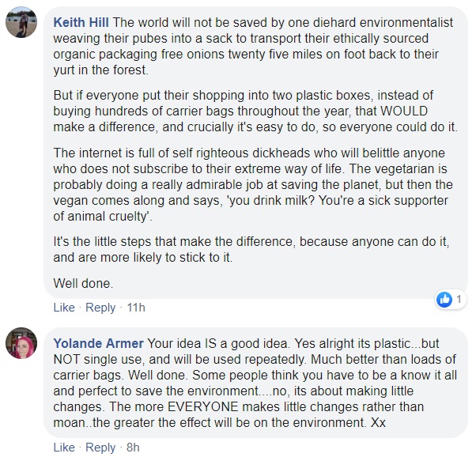
Task: Open Yolande Armer's profile name link
Action: pyautogui.click(x=98, y=343)
